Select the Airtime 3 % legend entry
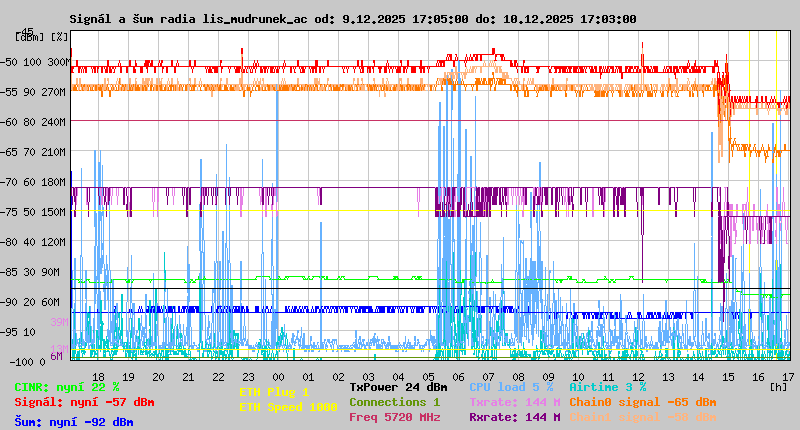Viewport: 800px width, 430px height. tap(607, 386)
